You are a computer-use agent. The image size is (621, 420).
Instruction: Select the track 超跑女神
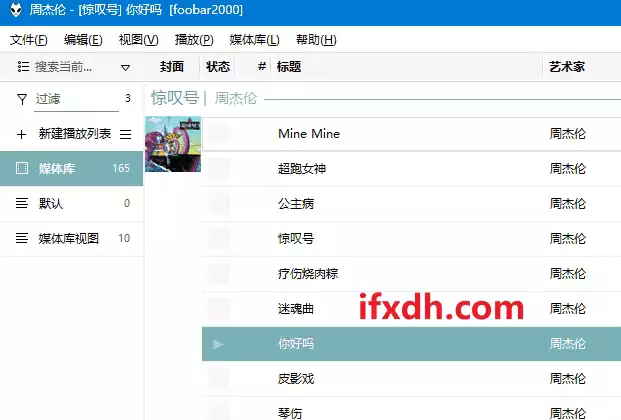pyautogui.click(x=411, y=169)
